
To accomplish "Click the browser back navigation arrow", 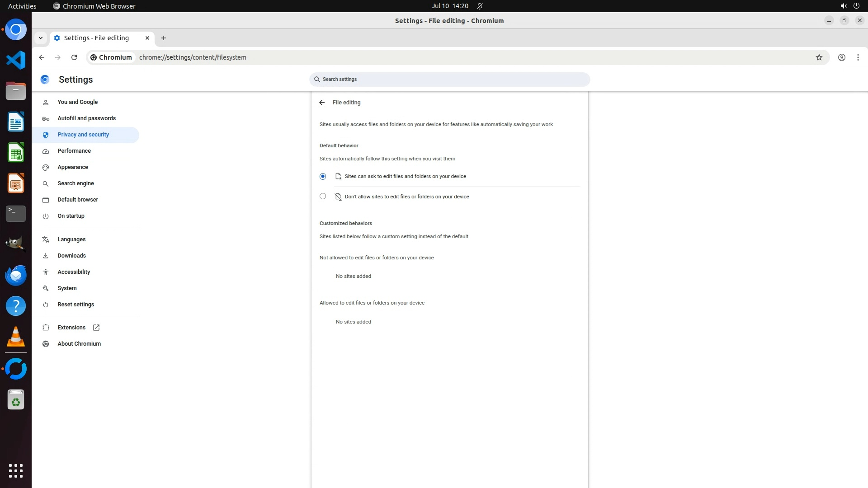I will click(x=42, y=57).
